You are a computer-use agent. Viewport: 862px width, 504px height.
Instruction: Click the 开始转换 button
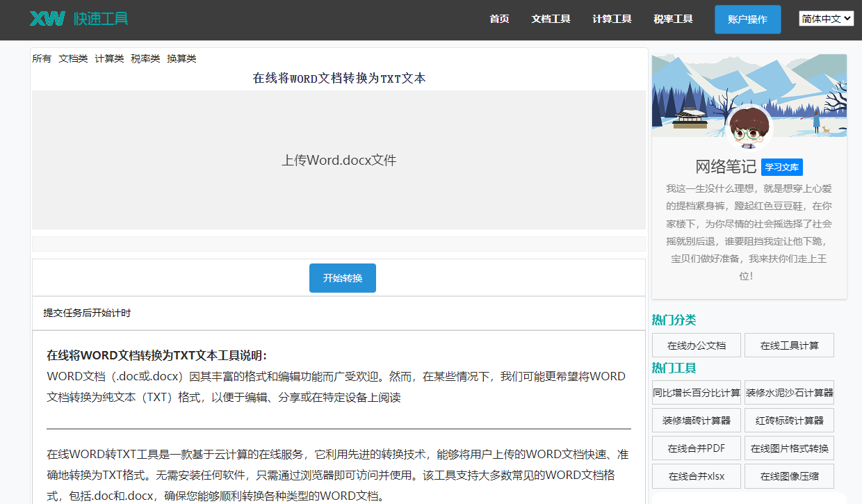point(343,278)
